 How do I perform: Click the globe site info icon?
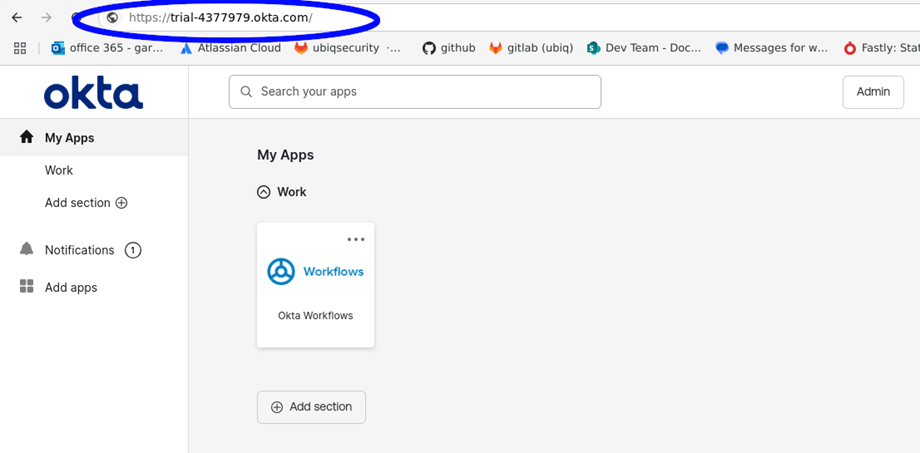[x=113, y=18]
